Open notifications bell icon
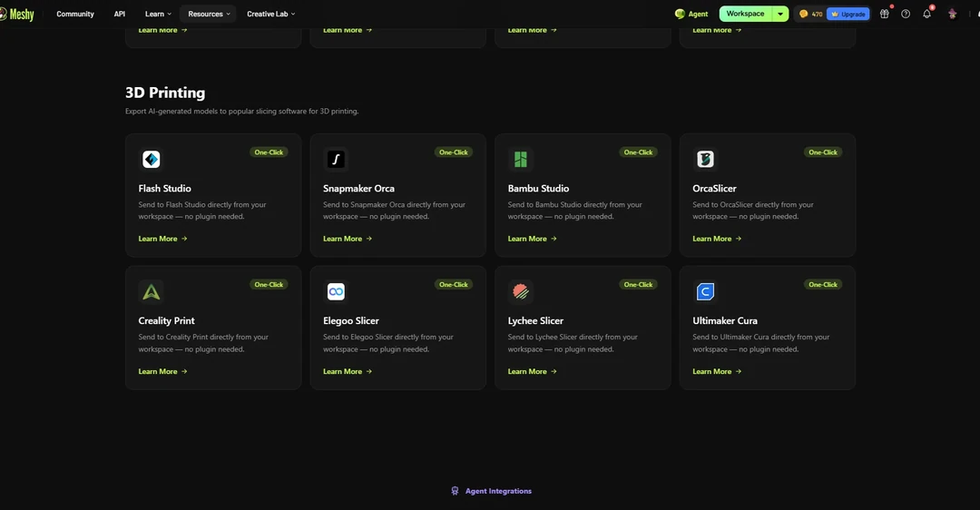The height and width of the screenshot is (510, 980). tap(926, 14)
